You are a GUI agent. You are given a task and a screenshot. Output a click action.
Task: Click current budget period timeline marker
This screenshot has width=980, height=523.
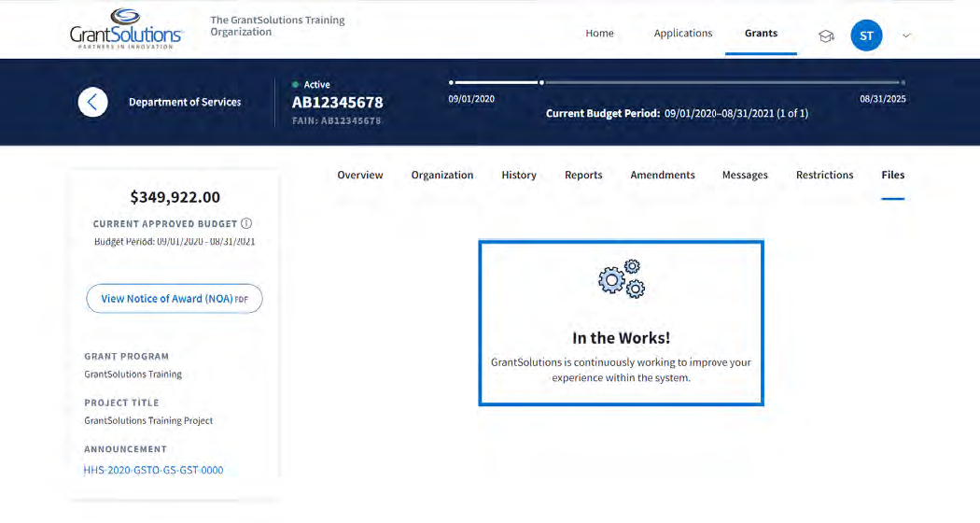[541, 82]
